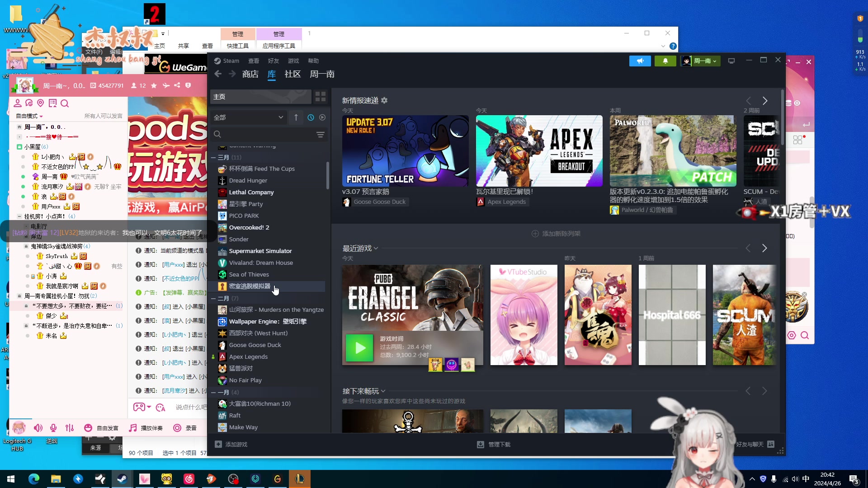The width and height of the screenshot is (868, 488).
Task: Click 录音 record button in voice chat
Action: point(185,428)
